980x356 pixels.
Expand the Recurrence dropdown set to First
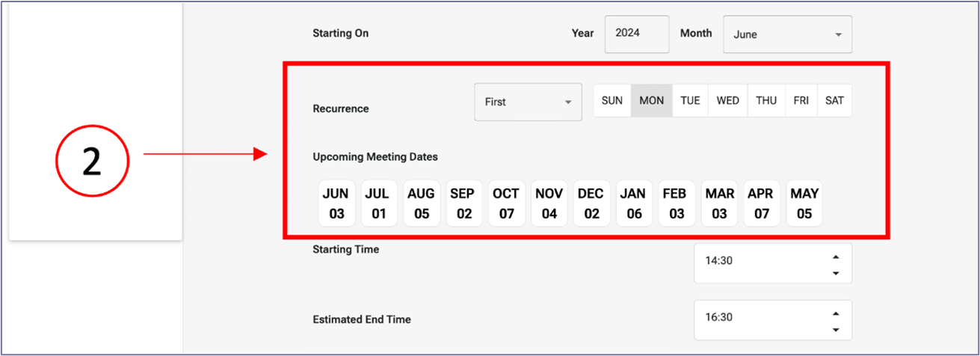(528, 102)
